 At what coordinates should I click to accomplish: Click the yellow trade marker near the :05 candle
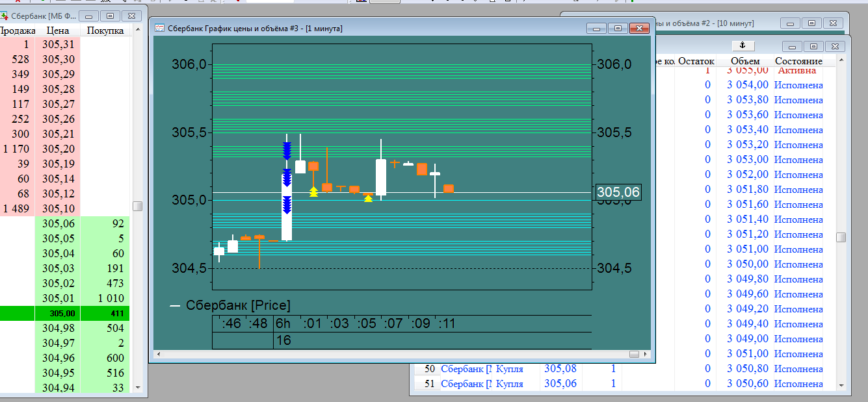[368, 198]
